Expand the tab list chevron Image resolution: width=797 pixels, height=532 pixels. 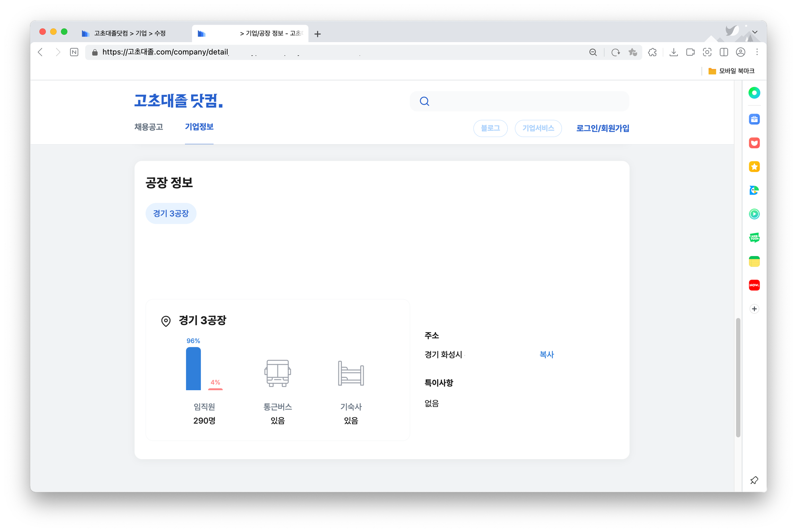point(755,32)
